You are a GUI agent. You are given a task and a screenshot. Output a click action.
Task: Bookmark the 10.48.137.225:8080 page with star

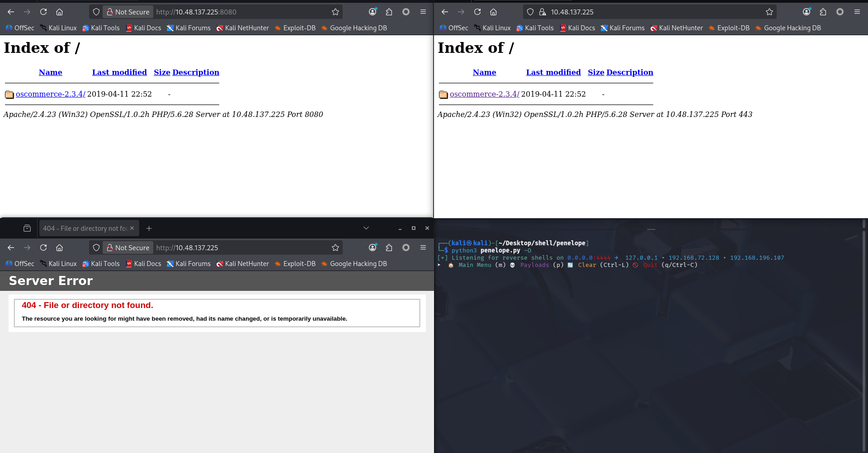(335, 12)
